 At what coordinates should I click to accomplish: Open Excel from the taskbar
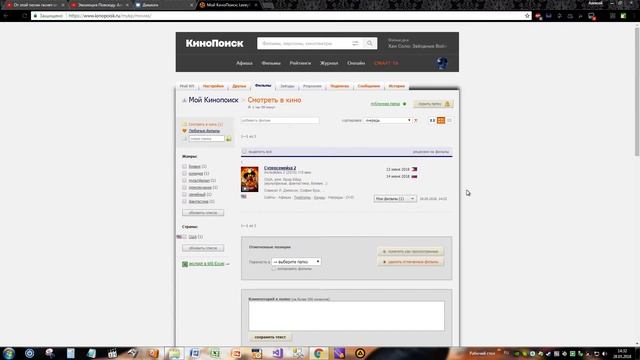click(x=215, y=353)
